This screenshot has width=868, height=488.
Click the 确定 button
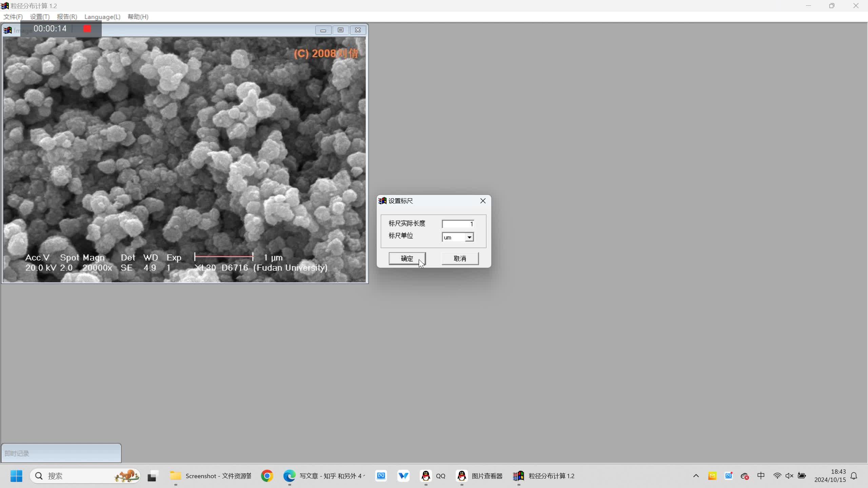[x=407, y=259]
